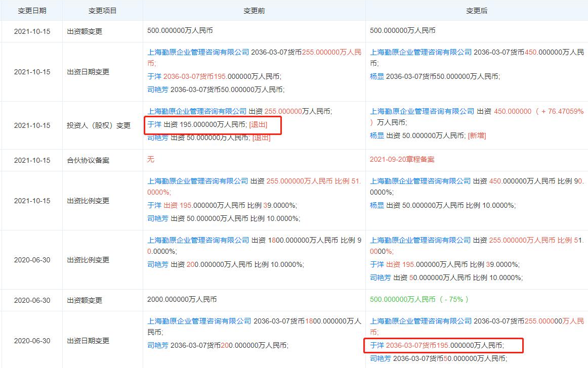Open 司艳芳 link in 2020-06-30 出资比例变更 变更前 cell
The image size is (588, 368).
157,264
